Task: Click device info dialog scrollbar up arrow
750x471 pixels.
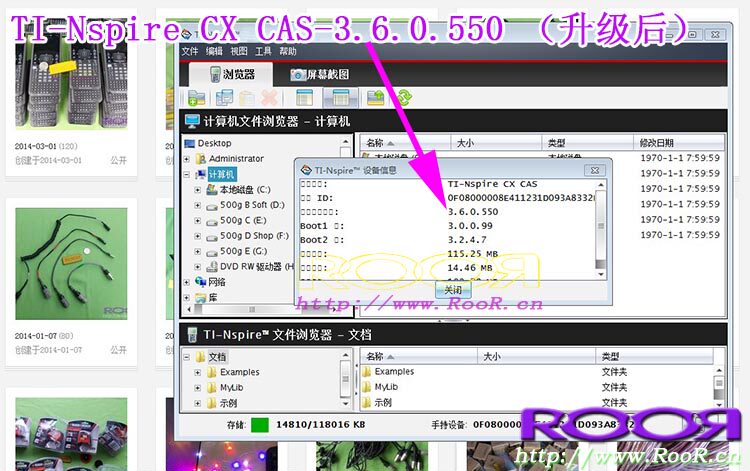Action: point(601,185)
